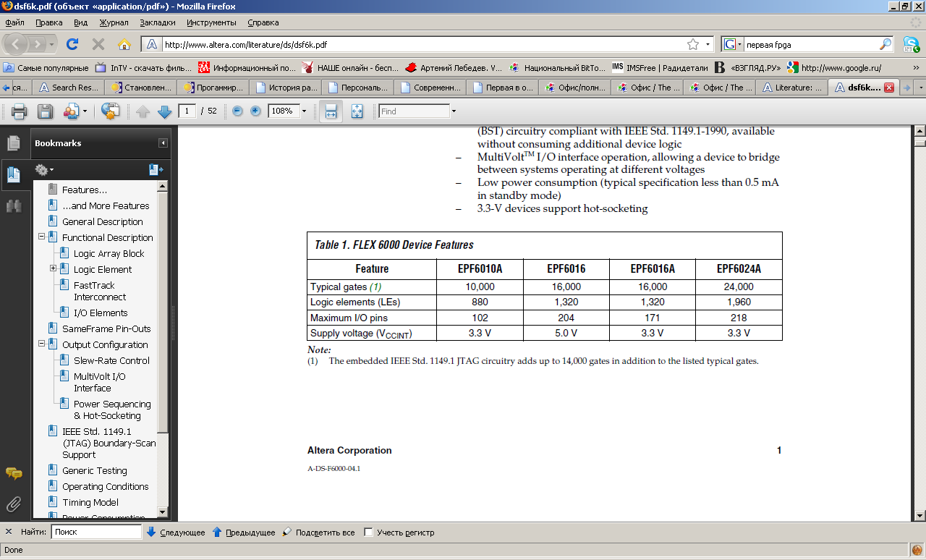Open the list all tabs dropdown

[921, 88]
